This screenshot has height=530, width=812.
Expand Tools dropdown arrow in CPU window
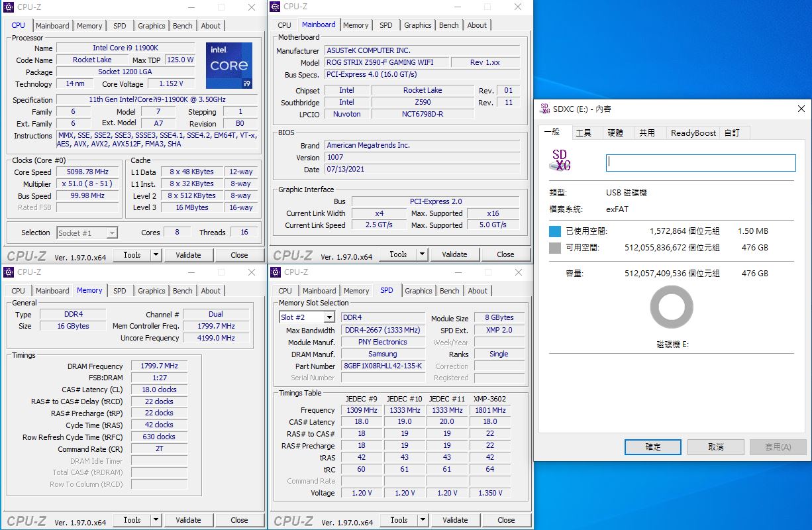156,255
